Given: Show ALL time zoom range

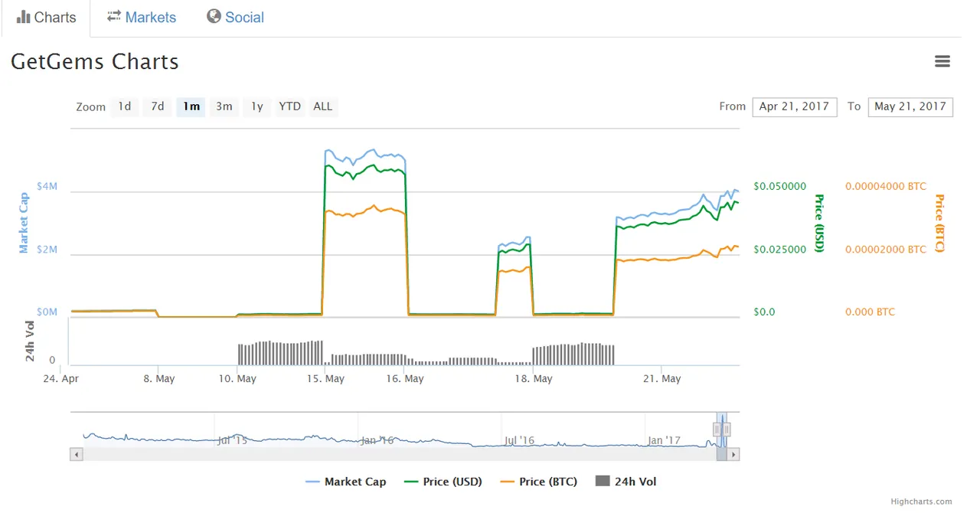Looking at the screenshot, I should click(x=323, y=106).
